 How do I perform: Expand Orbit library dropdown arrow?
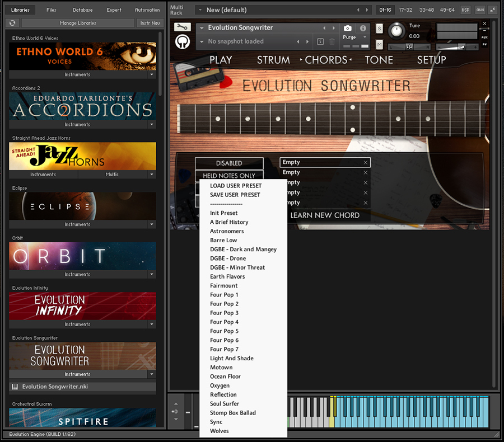click(152, 274)
